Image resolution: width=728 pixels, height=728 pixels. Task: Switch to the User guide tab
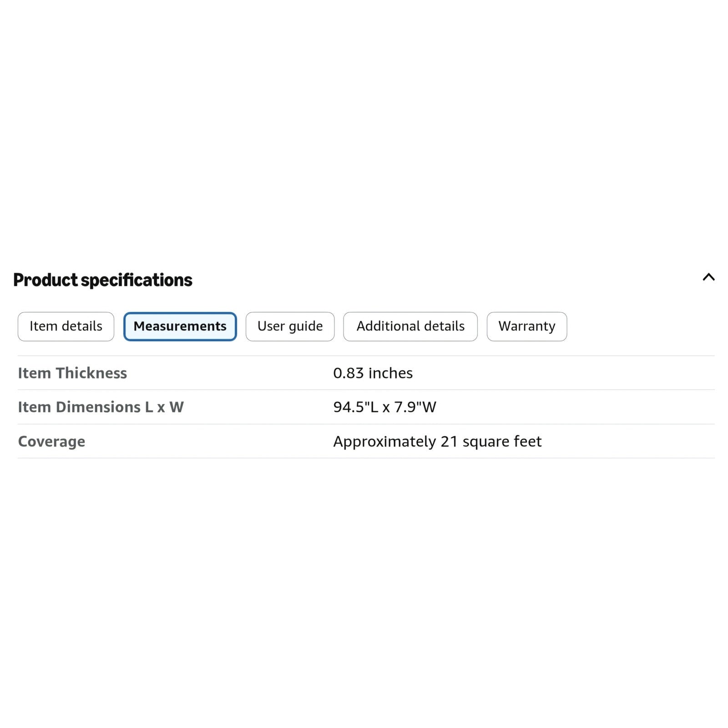pos(290,326)
